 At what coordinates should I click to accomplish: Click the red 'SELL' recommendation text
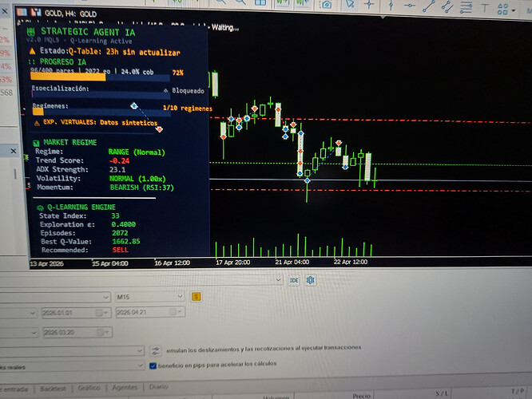pos(120,250)
